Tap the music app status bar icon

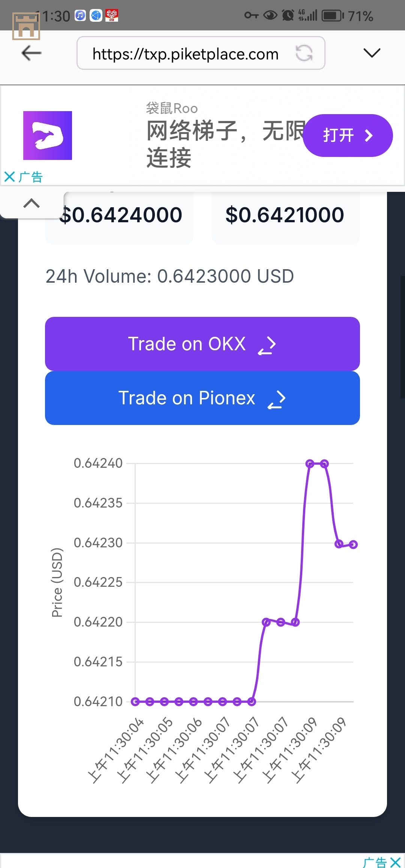coord(80,15)
